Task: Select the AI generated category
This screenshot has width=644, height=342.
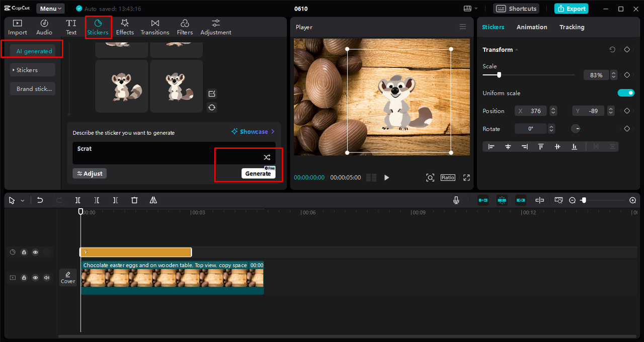Action: tap(32, 51)
